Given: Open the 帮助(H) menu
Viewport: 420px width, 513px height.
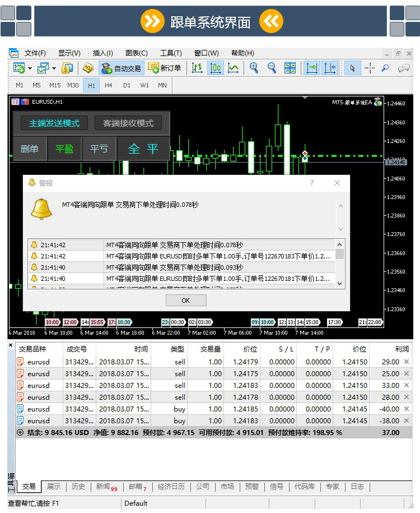Looking at the screenshot, I should [242, 53].
